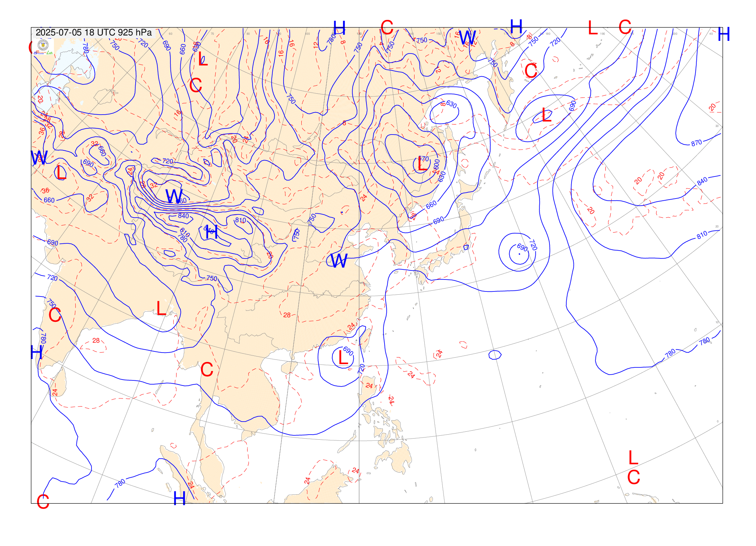This screenshot has height=546, width=756.
Task: Click red '36' label above the left-edge 660 label
Action: pos(45,191)
